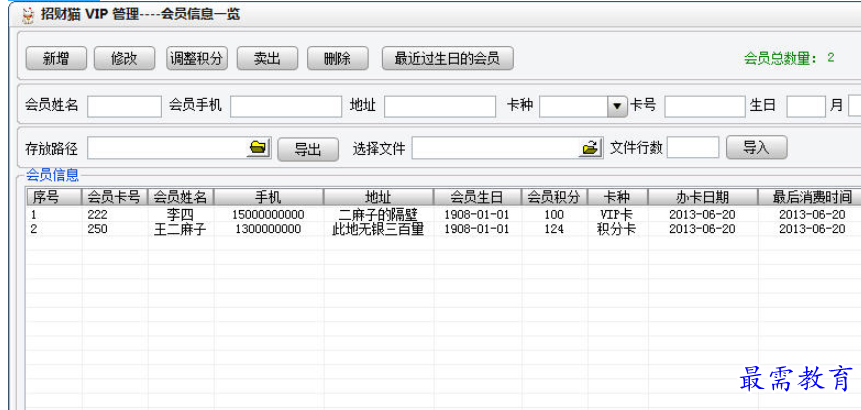Click card type VIP卡

(x=617, y=215)
